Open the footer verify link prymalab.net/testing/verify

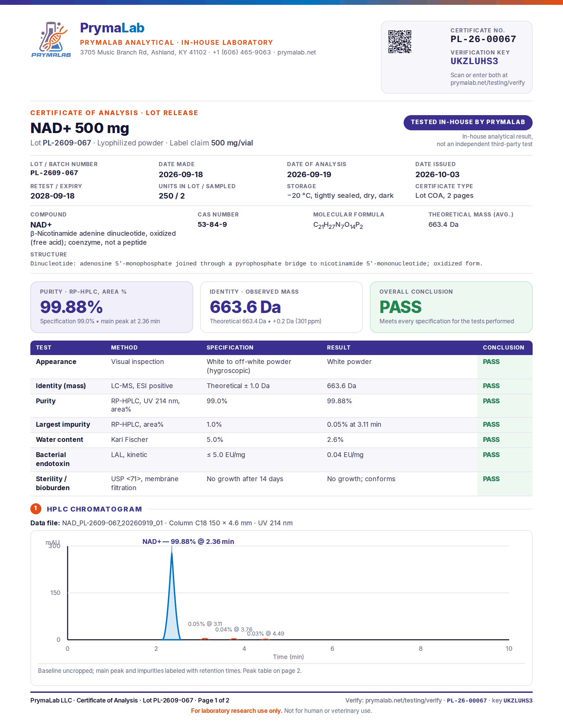(403, 700)
